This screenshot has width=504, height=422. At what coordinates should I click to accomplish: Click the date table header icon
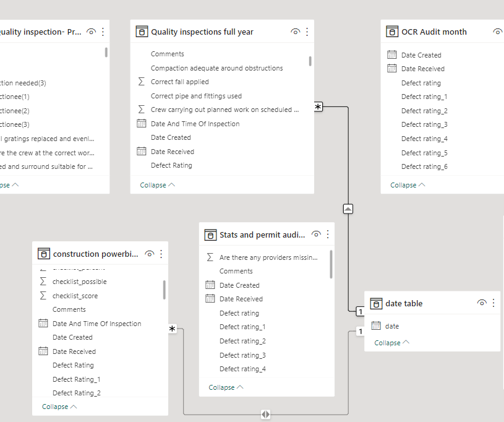tap(377, 304)
